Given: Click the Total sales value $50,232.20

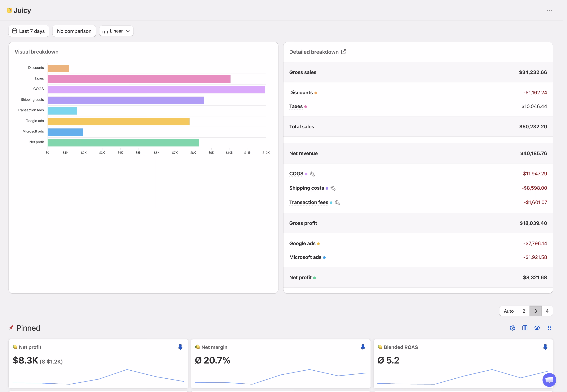Looking at the screenshot, I should click(533, 127).
